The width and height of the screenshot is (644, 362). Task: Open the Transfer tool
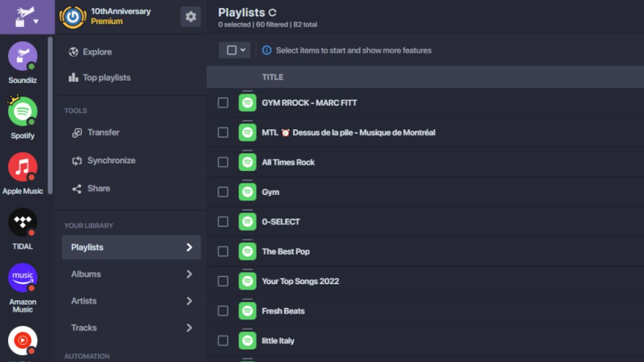(x=103, y=132)
